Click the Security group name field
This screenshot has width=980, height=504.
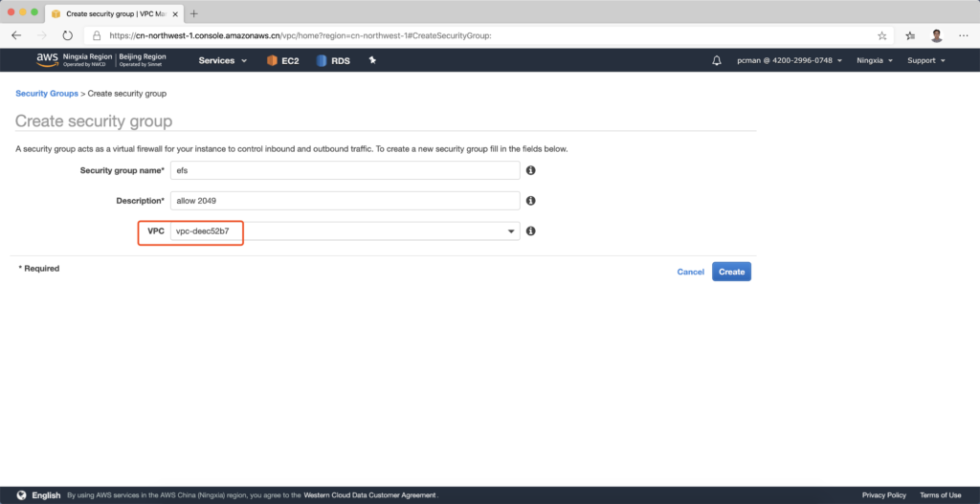coord(345,170)
